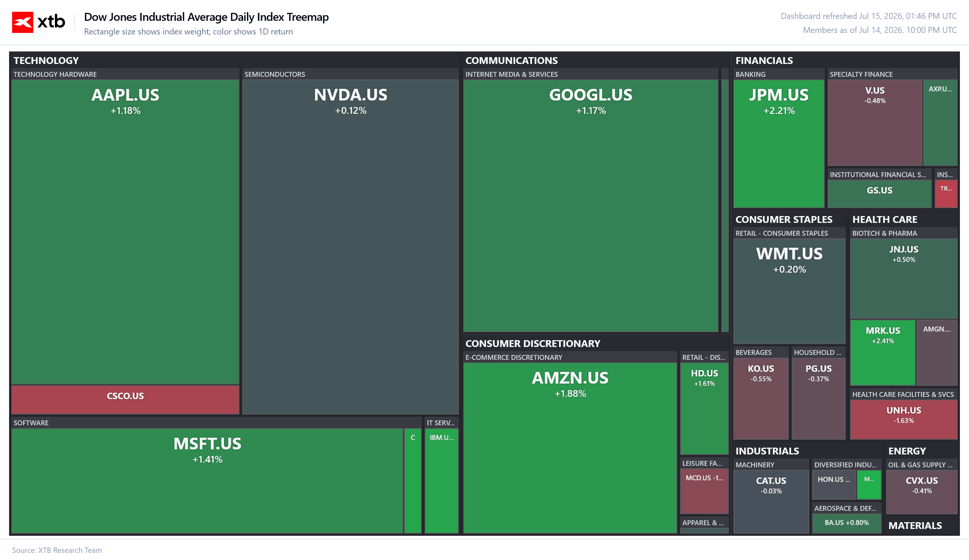Select the CVX.US tile

(921, 492)
